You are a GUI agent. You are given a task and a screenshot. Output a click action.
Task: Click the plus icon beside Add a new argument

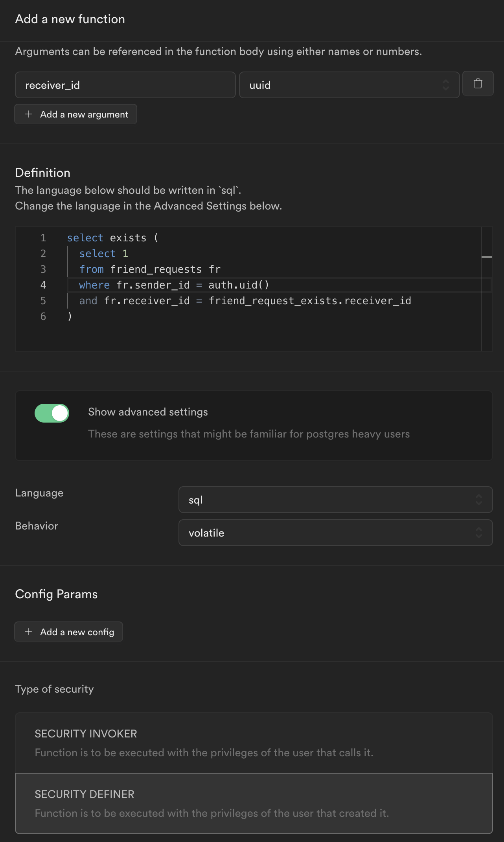28,114
